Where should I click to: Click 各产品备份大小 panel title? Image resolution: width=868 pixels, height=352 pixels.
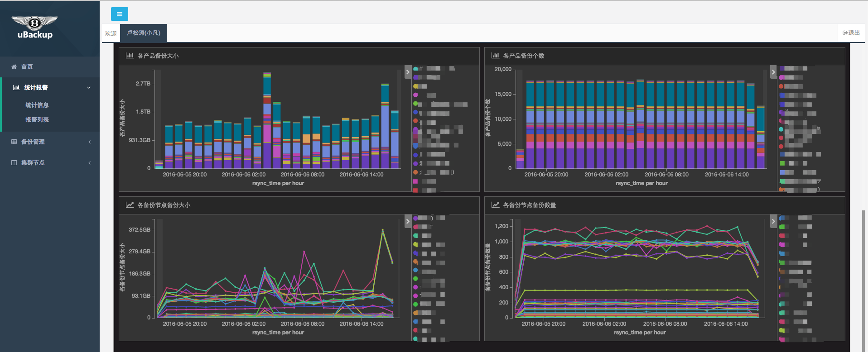tap(158, 56)
